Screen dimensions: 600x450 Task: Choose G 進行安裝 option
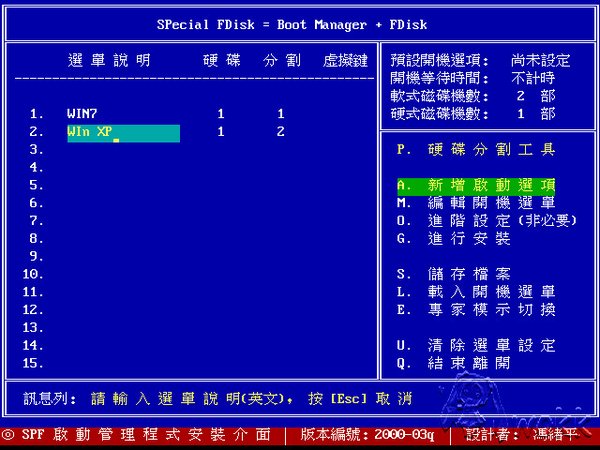tap(453, 239)
